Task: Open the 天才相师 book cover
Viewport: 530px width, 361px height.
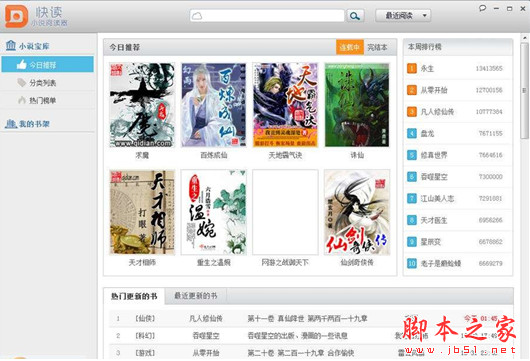Action: (142, 212)
